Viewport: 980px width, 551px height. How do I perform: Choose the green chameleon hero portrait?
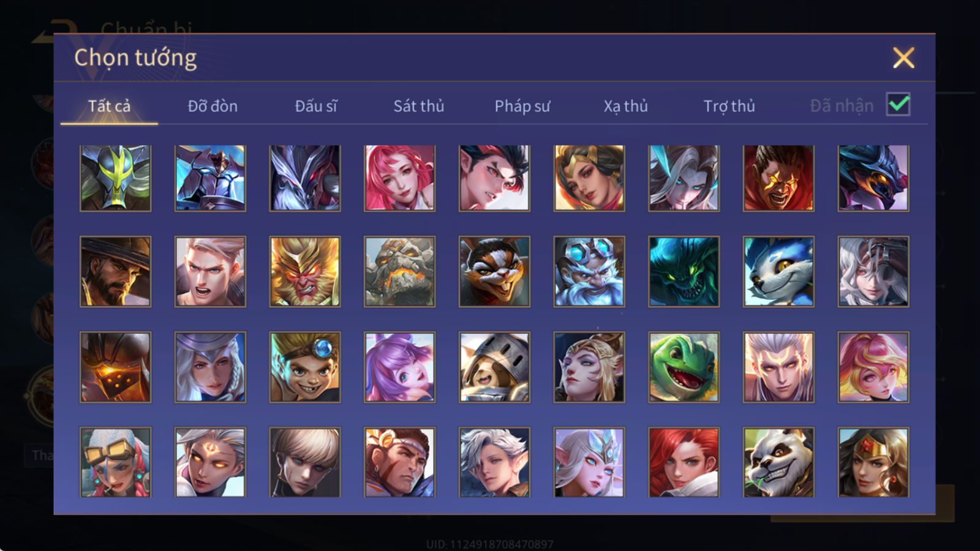click(684, 367)
